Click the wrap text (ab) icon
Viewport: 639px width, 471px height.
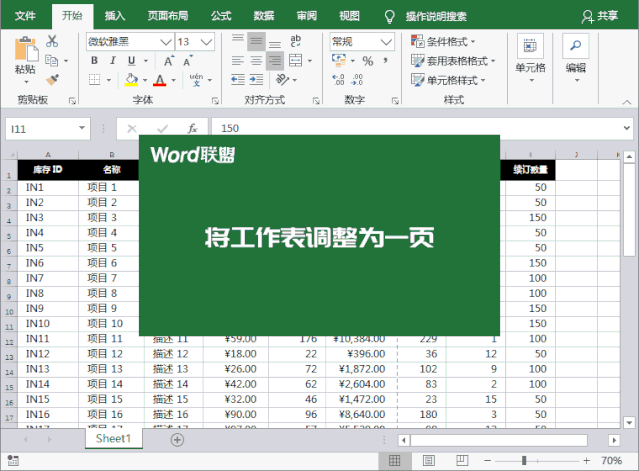click(x=296, y=41)
